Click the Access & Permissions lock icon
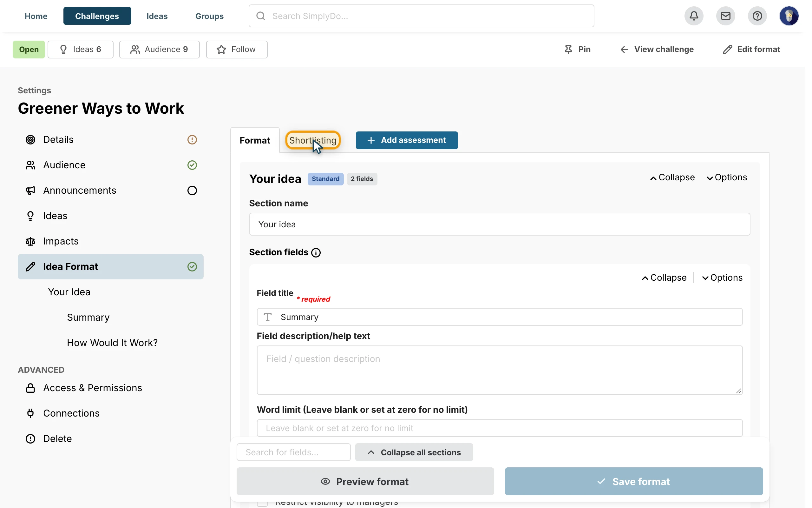Image resolution: width=812 pixels, height=508 pixels. (30, 388)
